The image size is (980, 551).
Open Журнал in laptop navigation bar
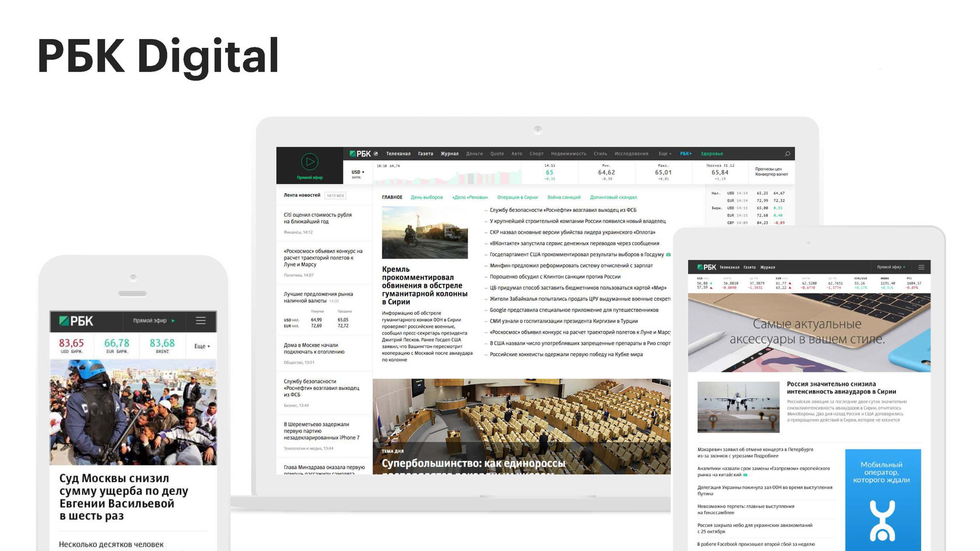450,154
